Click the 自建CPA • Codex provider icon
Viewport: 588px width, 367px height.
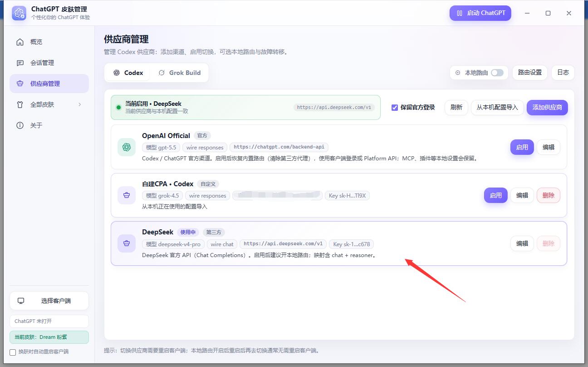click(127, 195)
